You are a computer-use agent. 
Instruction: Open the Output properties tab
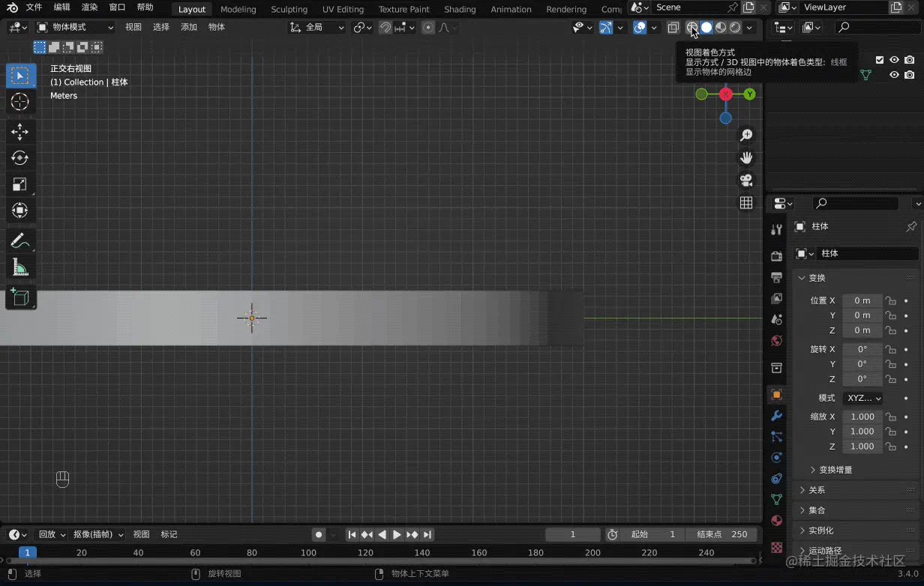coord(776,277)
